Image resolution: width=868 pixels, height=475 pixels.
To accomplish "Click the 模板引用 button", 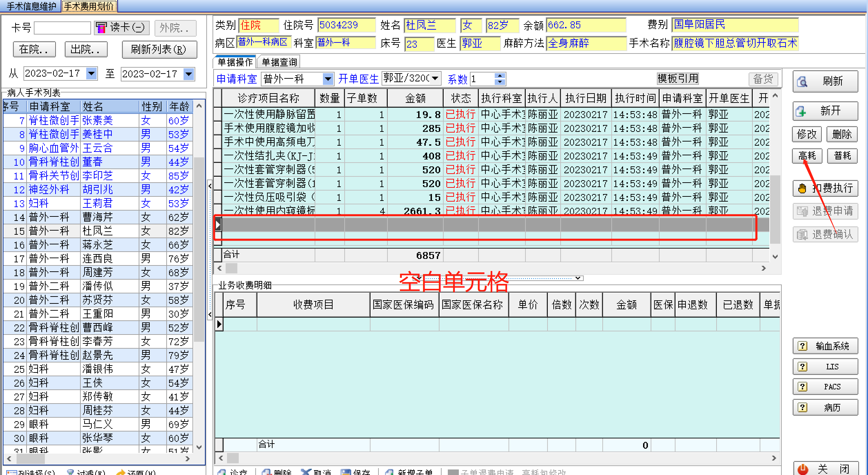I will (x=678, y=79).
